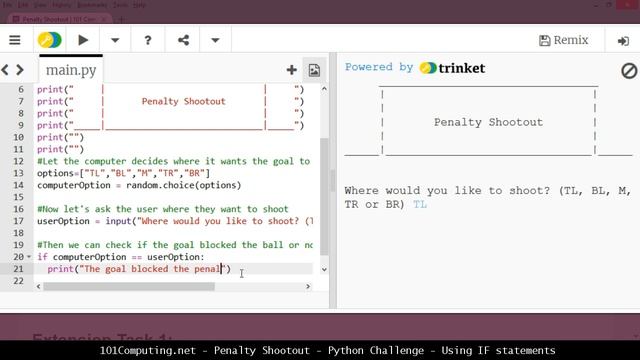Click line number 13 in the gutter
The image size is (640, 360).
(x=18, y=173)
